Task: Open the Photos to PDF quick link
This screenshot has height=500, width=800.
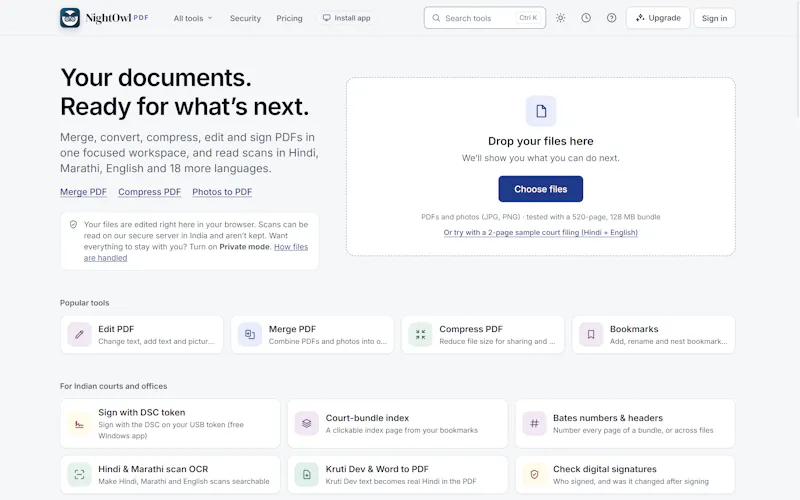Action: click(x=222, y=192)
